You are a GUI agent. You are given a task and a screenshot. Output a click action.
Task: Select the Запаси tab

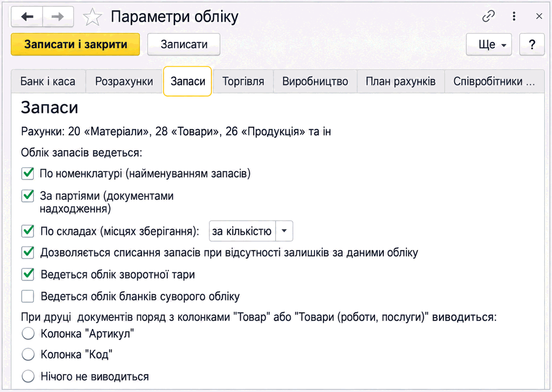188,81
